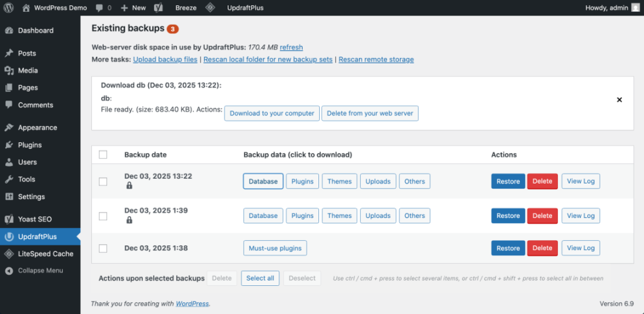Close the Download db panel
This screenshot has height=314, width=644.
(619, 100)
